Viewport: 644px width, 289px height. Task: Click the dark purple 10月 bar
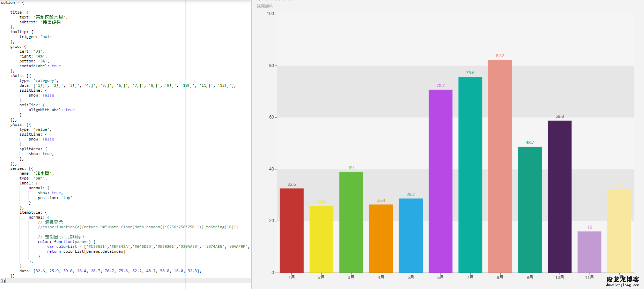click(x=560, y=197)
